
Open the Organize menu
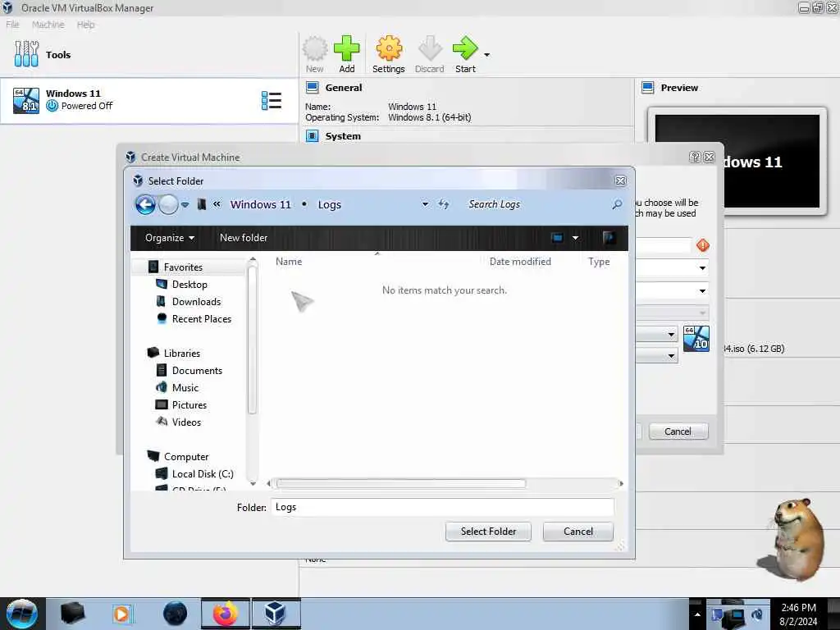[169, 238]
